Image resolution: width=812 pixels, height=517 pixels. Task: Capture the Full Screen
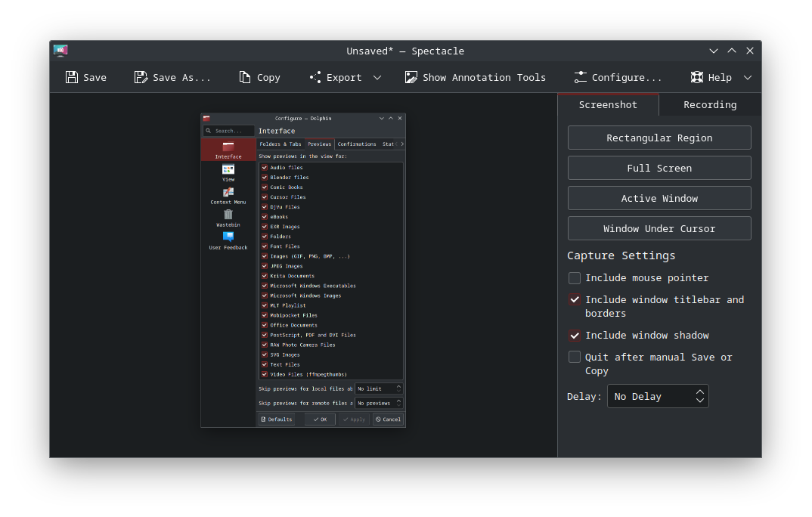[659, 168]
